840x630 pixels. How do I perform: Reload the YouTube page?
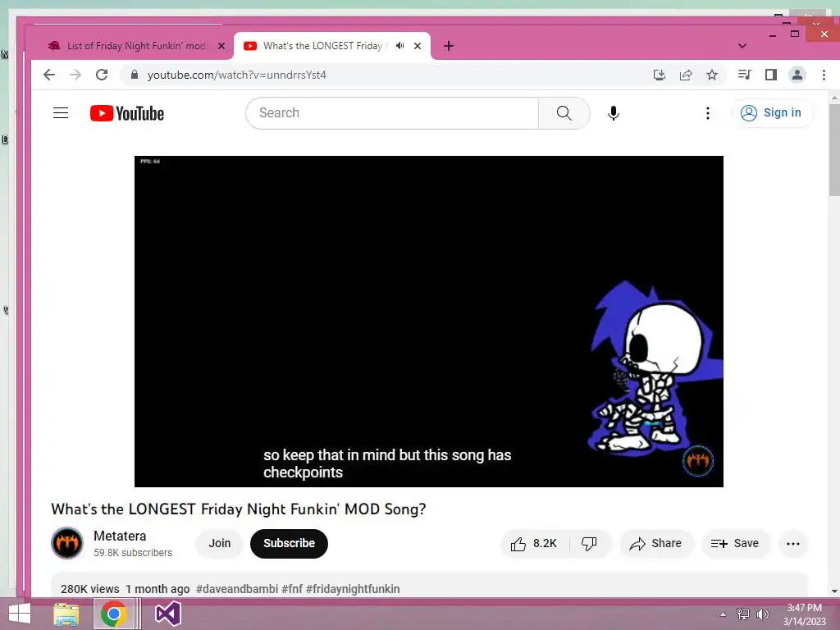coord(102,75)
